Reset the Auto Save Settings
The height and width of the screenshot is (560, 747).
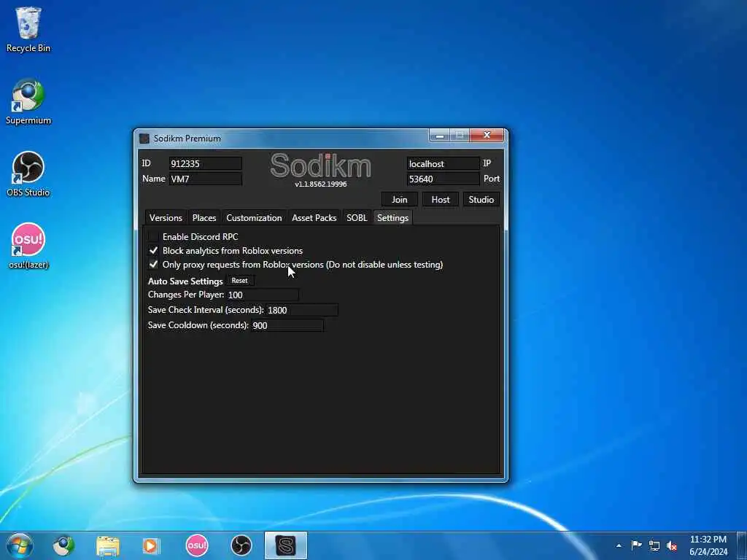point(239,281)
